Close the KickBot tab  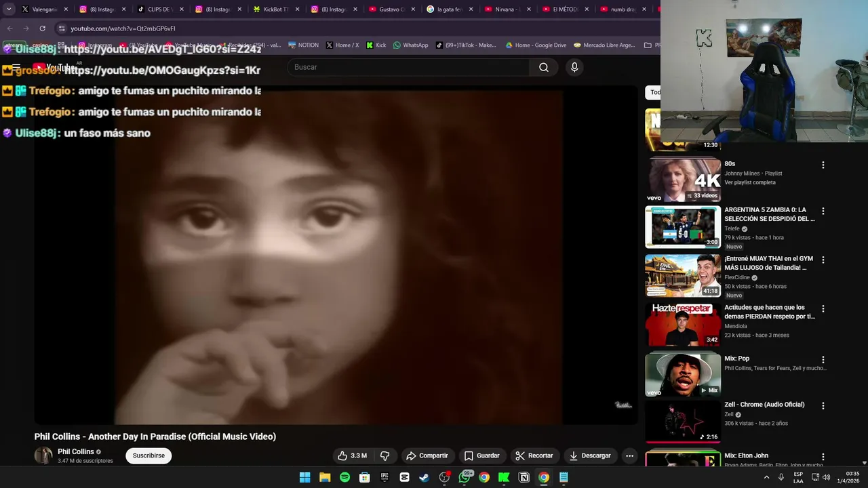(297, 9)
